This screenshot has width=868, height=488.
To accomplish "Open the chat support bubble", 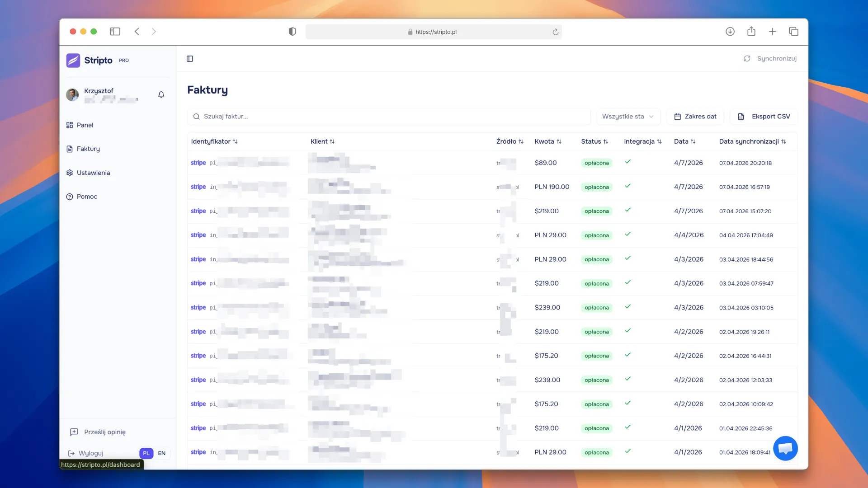I will [785, 448].
